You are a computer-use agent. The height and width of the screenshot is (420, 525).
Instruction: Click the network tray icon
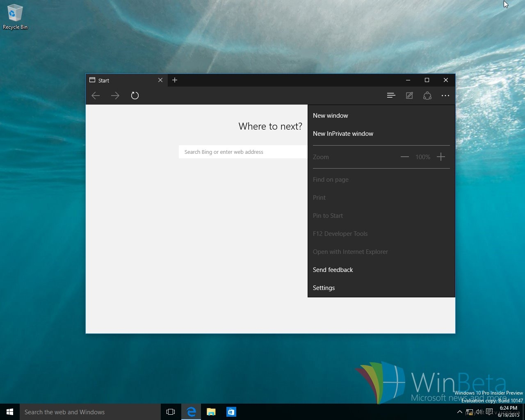469,412
